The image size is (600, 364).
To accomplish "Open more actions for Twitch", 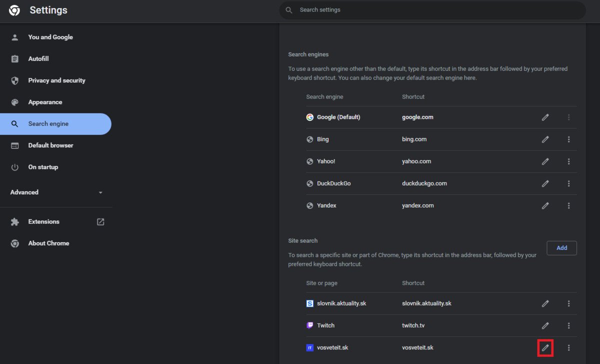I will (568, 325).
